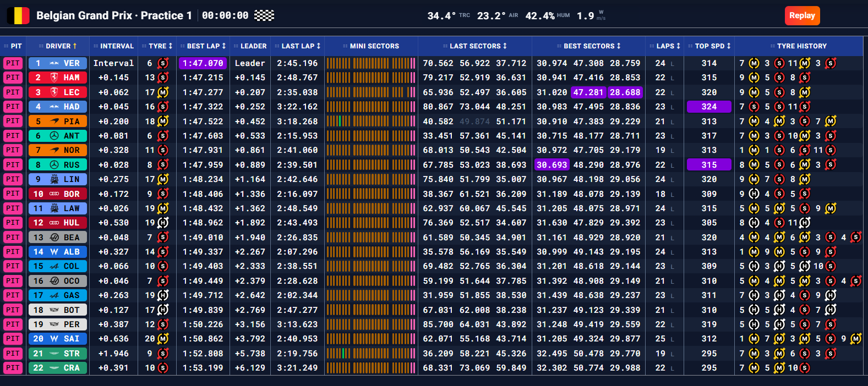This screenshot has height=386, width=868.
Task: Click the TYRE HISTORY column header label
Action: click(802, 46)
